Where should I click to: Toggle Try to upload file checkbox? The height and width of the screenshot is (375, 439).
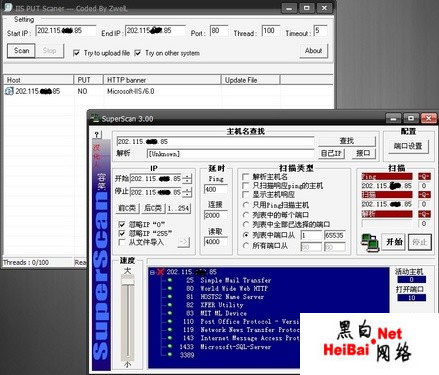pyautogui.click(x=76, y=53)
